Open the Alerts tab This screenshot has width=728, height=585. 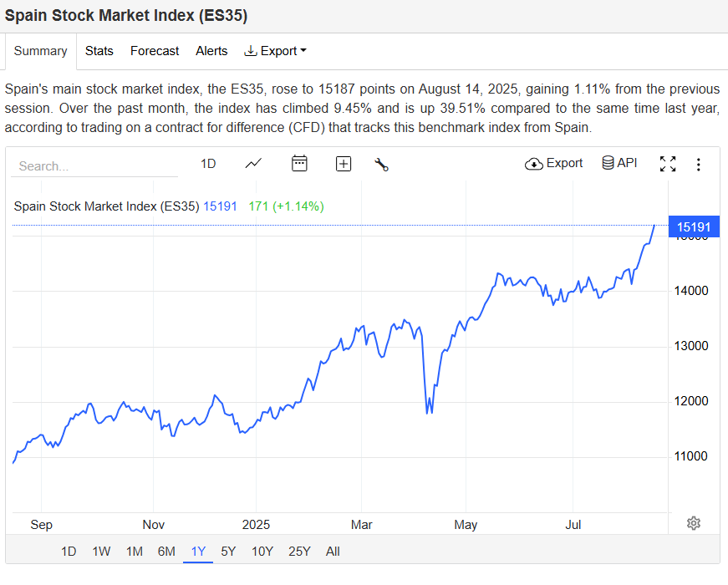pyautogui.click(x=211, y=51)
